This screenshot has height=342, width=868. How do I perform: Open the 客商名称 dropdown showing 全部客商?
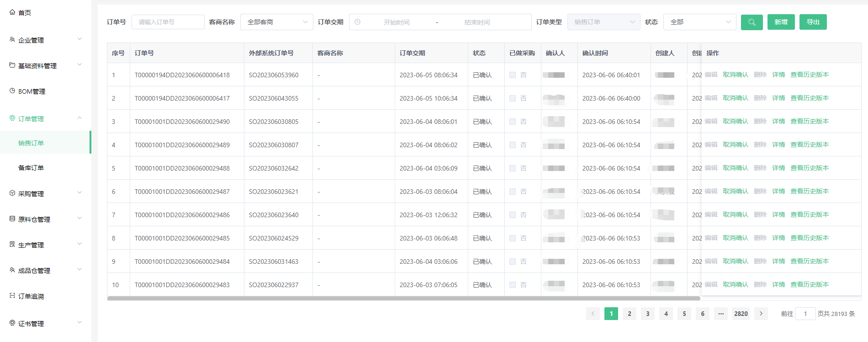[276, 22]
